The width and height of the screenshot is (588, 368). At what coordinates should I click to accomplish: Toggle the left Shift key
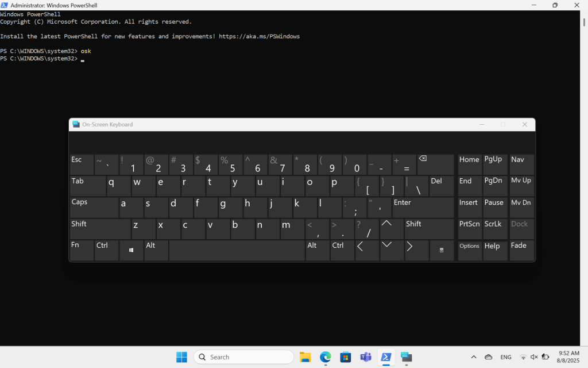100,229
